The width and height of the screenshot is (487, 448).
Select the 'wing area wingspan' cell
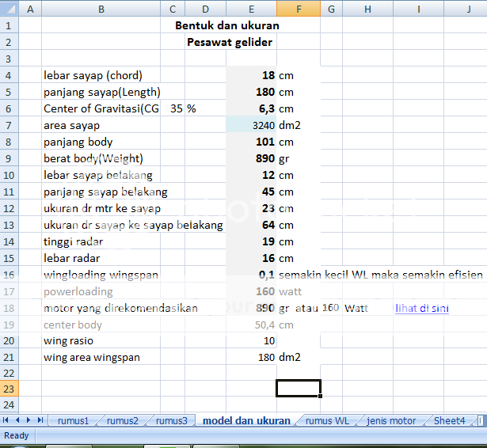pyautogui.click(x=101, y=357)
